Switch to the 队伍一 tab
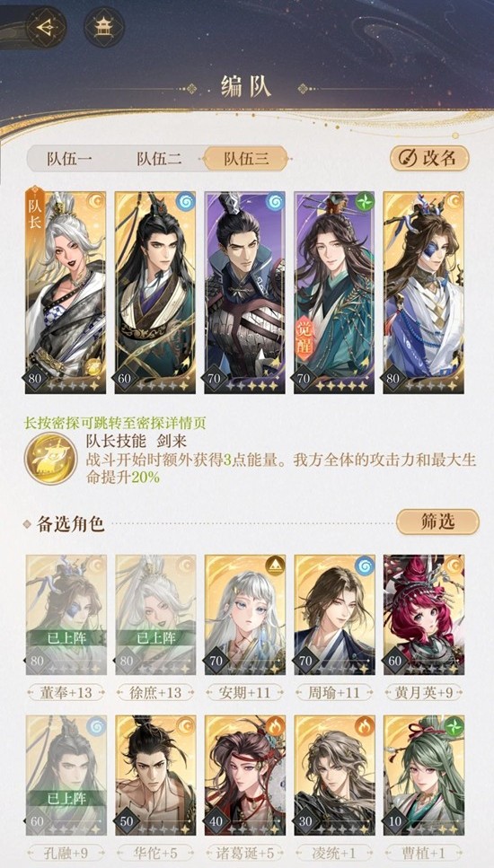 coord(70,159)
